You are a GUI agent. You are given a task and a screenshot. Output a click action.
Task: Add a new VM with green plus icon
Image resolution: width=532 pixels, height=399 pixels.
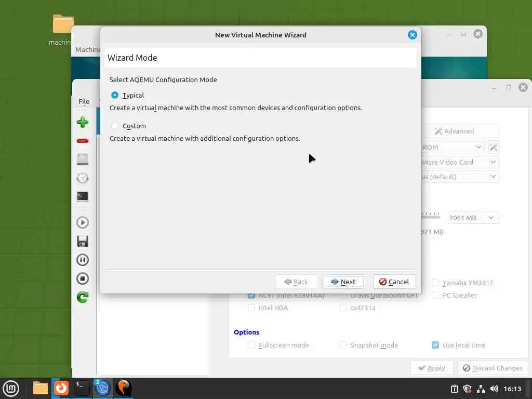pyautogui.click(x=83, y=122)
